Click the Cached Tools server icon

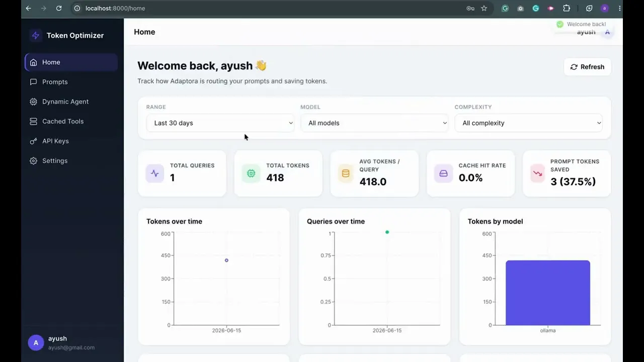point(33,121)
